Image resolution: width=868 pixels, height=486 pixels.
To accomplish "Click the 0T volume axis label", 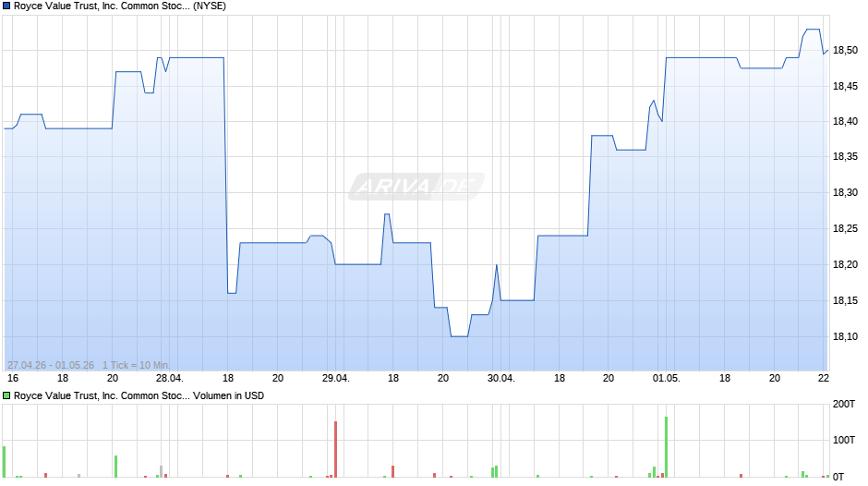I will [838, 477].
